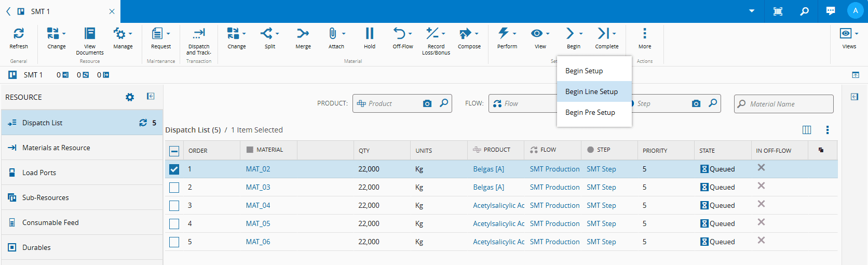Click the Dispatch and Track-In icon
The height and width of the screenshot is (265, 868).
coord(199,34)
